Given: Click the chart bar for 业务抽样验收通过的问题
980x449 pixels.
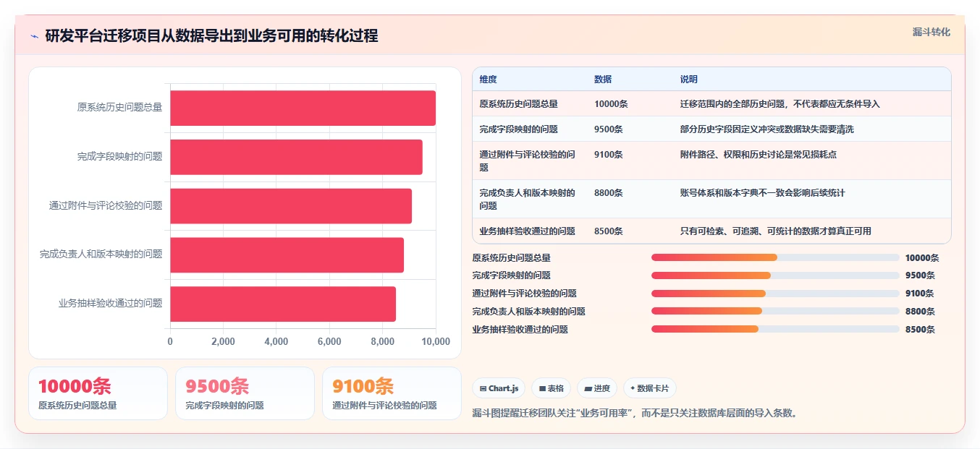Looking at the screenshot, I should (283, 304).
